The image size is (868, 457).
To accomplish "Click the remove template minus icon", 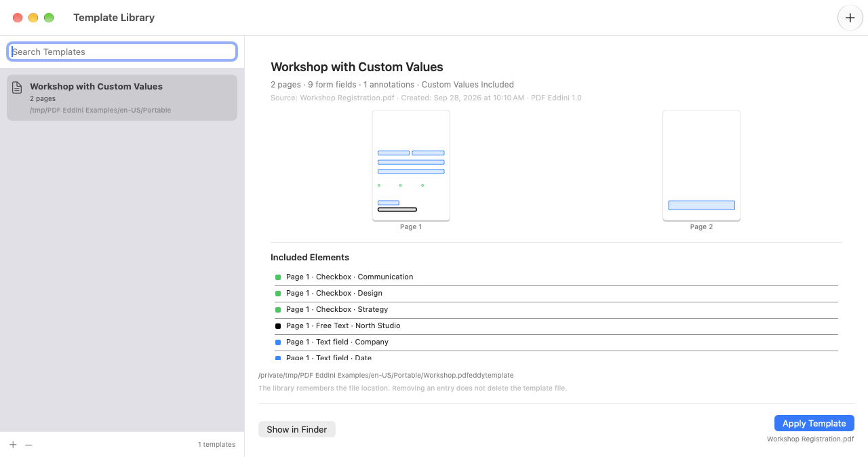I will click(28, 445).
